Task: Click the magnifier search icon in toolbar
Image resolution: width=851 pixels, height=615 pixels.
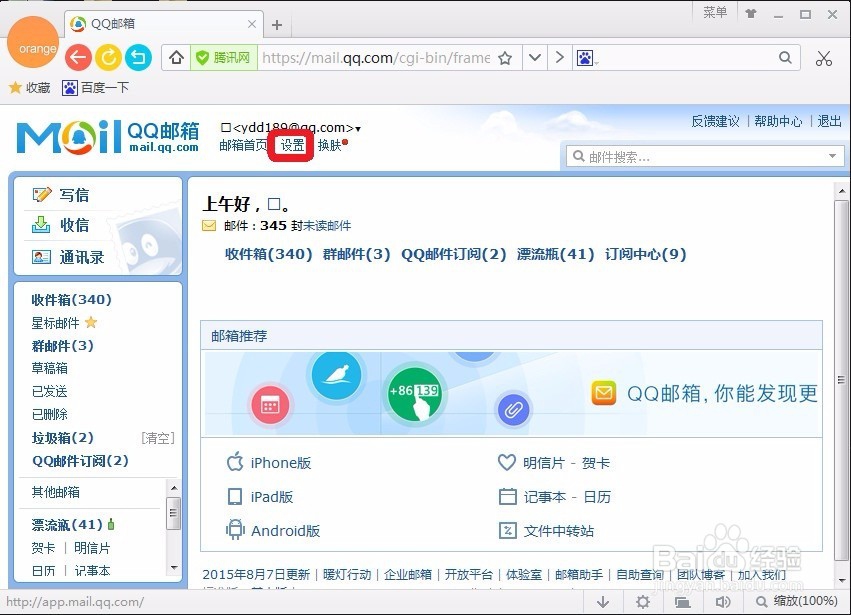Action: pos(785,57)
